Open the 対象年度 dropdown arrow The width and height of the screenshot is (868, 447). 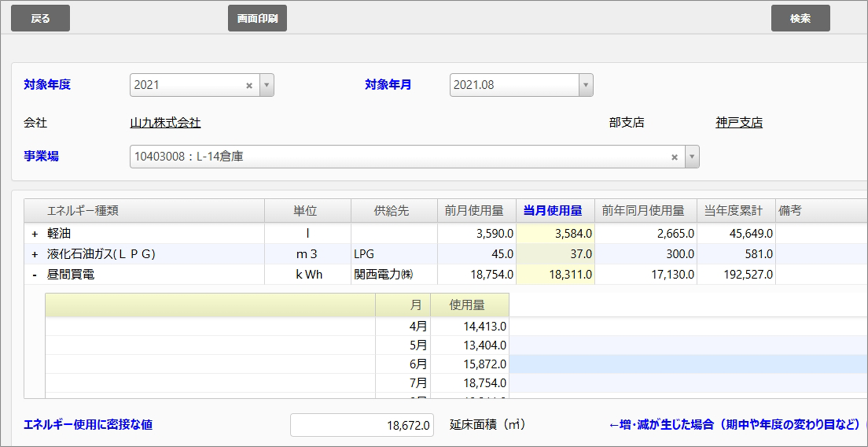pyautogui.click(x=266, y=85)
